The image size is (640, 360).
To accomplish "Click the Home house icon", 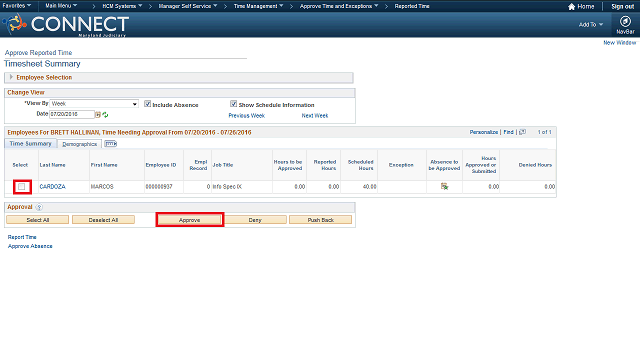I will click(x=571, y=7).
